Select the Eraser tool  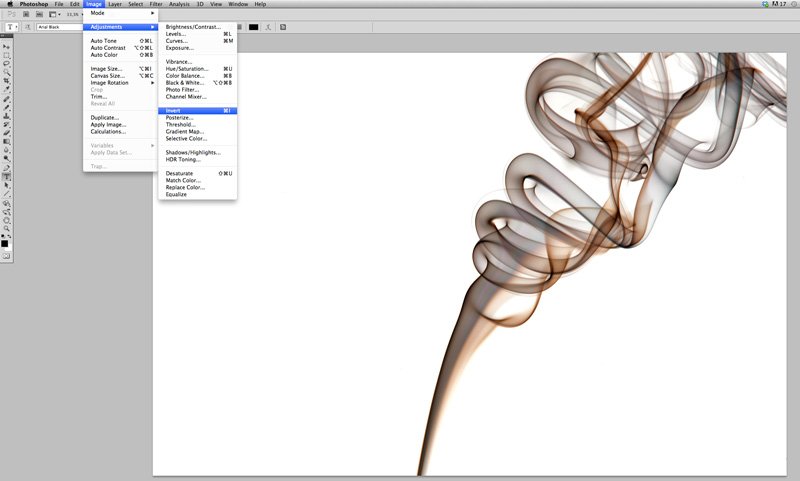pos(6,133)
